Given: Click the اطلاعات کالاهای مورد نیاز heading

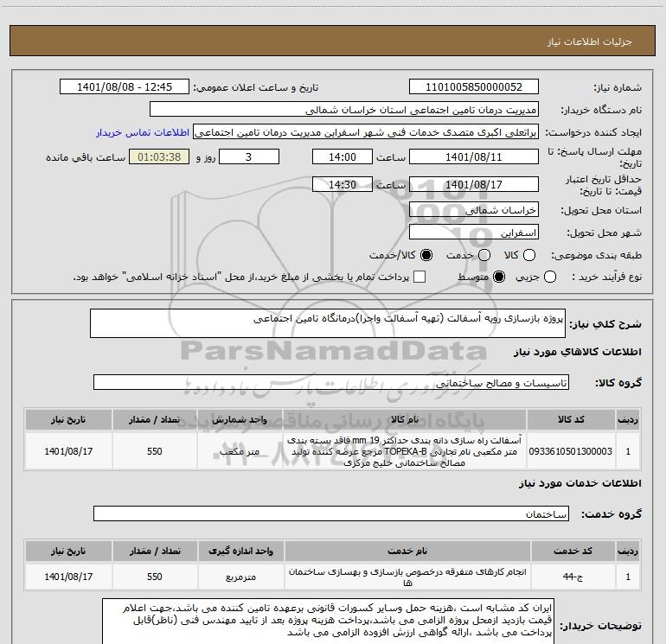Looking at the screenshot, I should (577, 352).
